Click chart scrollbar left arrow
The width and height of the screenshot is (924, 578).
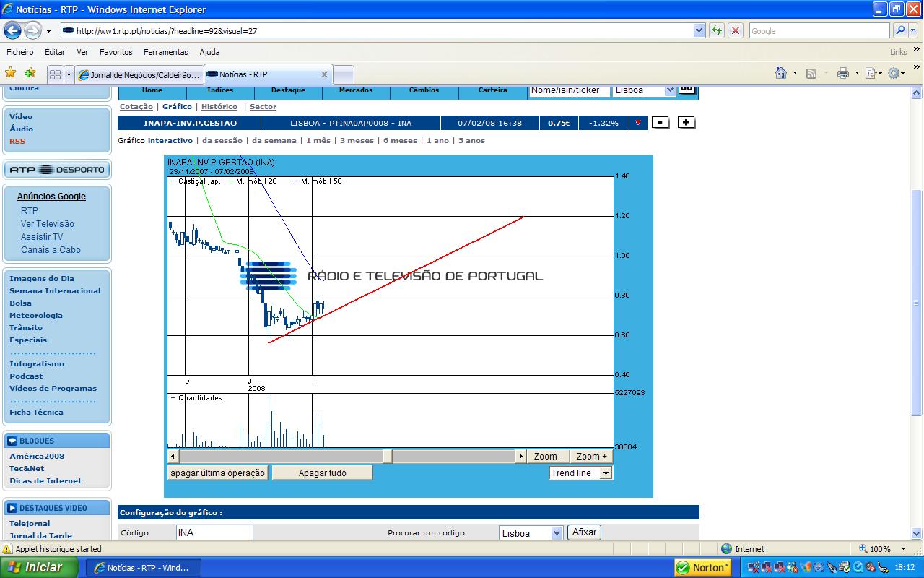point(173,457)
